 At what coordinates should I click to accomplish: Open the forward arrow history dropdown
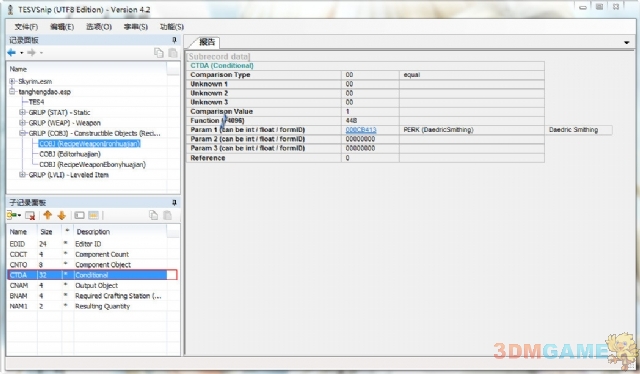41,53
